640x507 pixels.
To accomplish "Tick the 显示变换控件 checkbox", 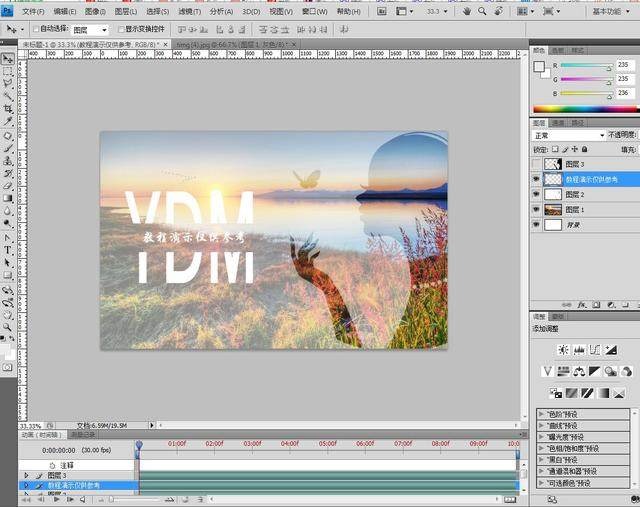I will pyautogui.click(x=119, y=30).
